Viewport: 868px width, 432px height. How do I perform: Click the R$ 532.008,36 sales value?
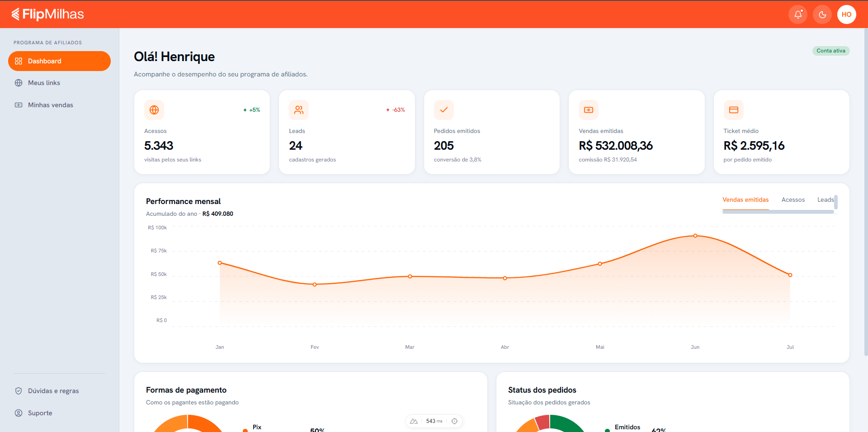[616, 146]
